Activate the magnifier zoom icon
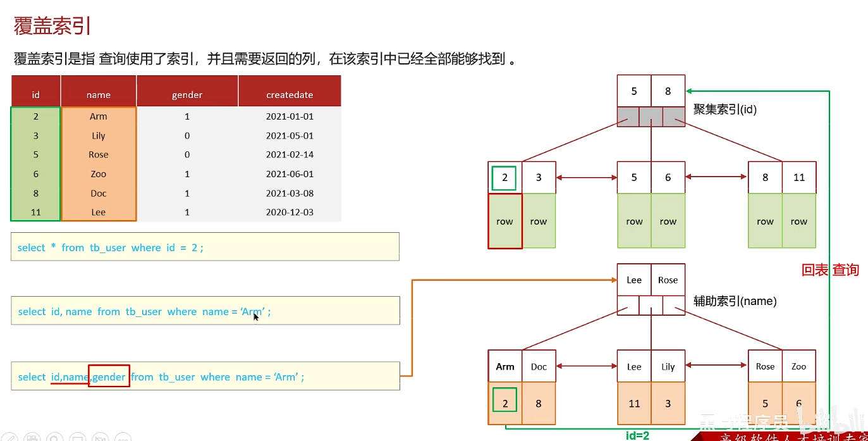Viewport: 868px width, 441px height. [x=55, y=437]
